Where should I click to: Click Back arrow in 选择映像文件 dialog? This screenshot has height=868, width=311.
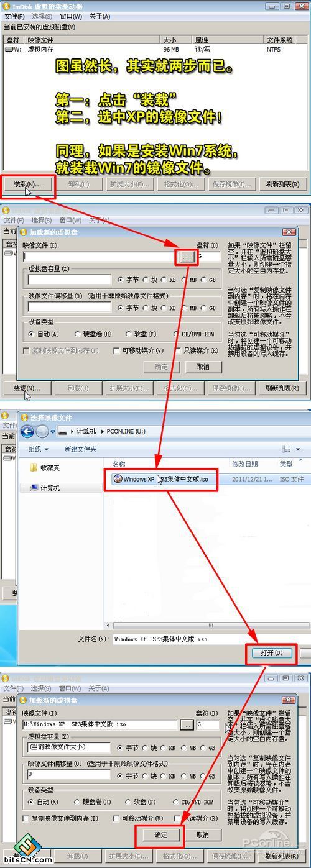[27, 431]
